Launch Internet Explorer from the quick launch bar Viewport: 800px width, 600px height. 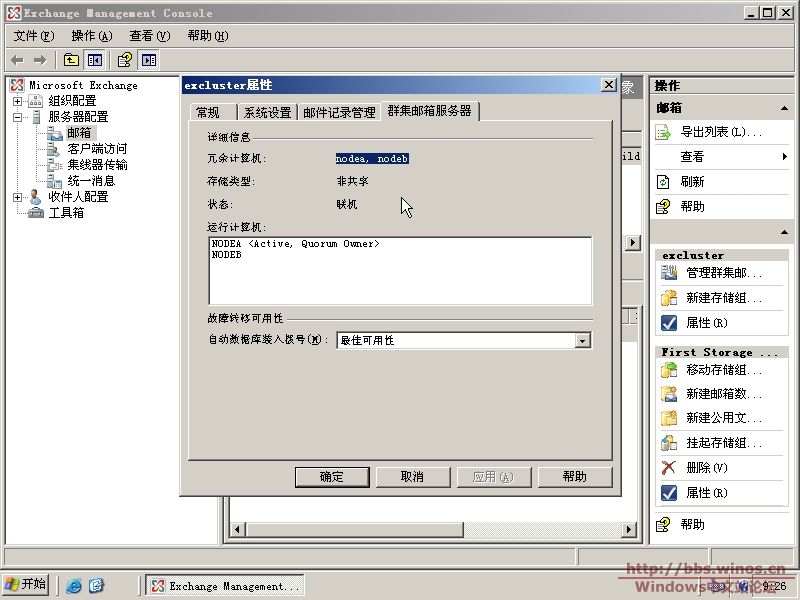[x=74, y=586]
